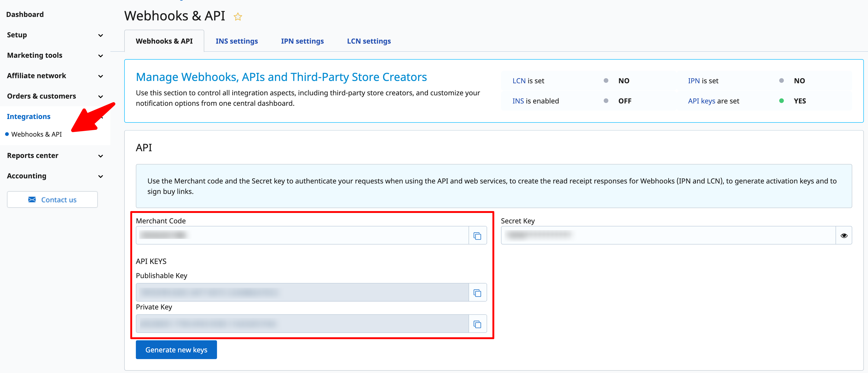Open the IPN settings tab
The image size is (868, 373).
coord(302,41)
